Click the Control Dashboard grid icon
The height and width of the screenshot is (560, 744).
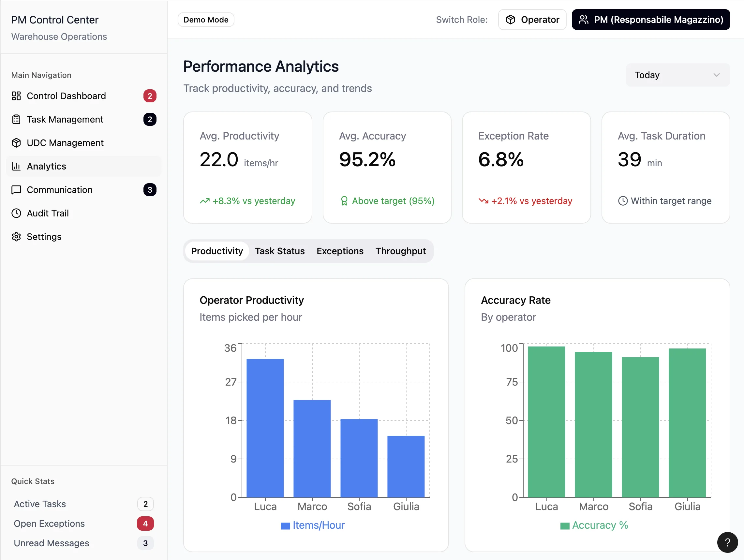16,96
